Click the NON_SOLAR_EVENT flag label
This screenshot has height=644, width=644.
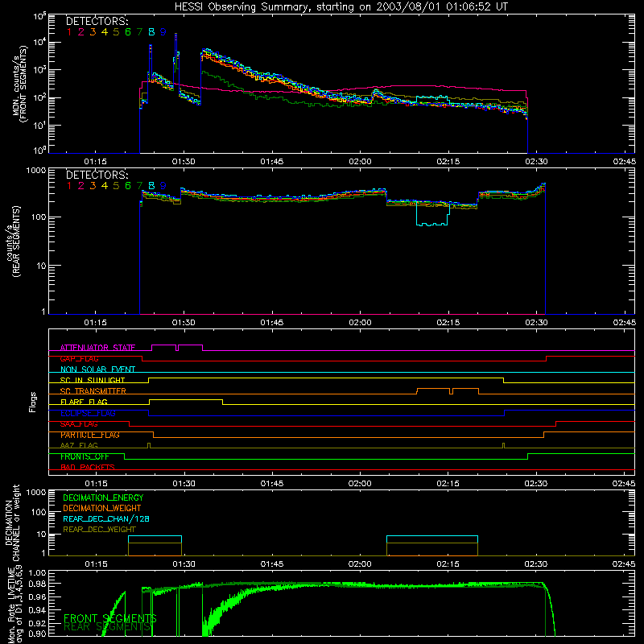coord(97,369)
